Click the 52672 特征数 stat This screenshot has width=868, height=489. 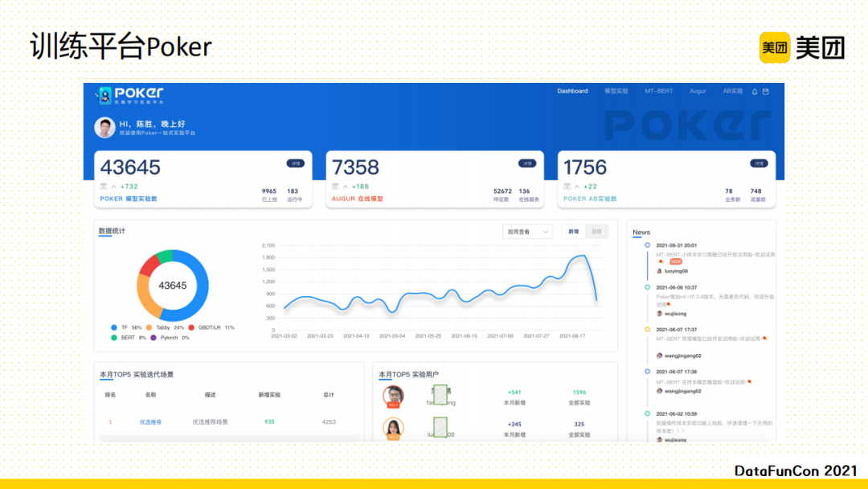point(502,195)
